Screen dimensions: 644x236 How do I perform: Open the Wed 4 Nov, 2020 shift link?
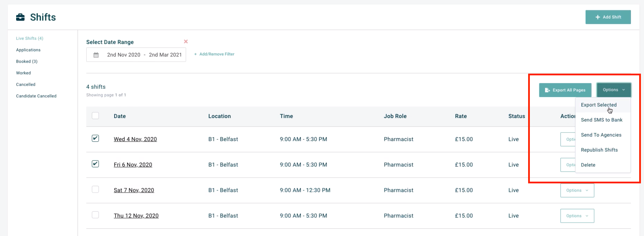click(x=135, y=139)
